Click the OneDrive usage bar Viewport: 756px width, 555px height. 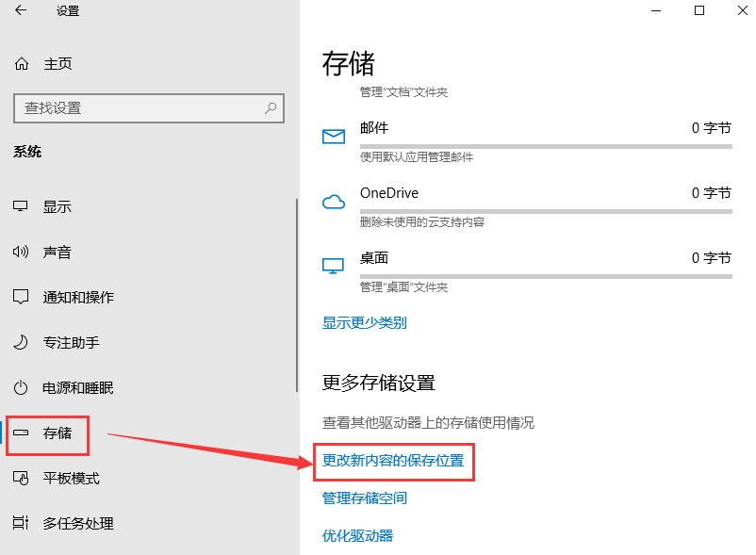pos(546,211)
